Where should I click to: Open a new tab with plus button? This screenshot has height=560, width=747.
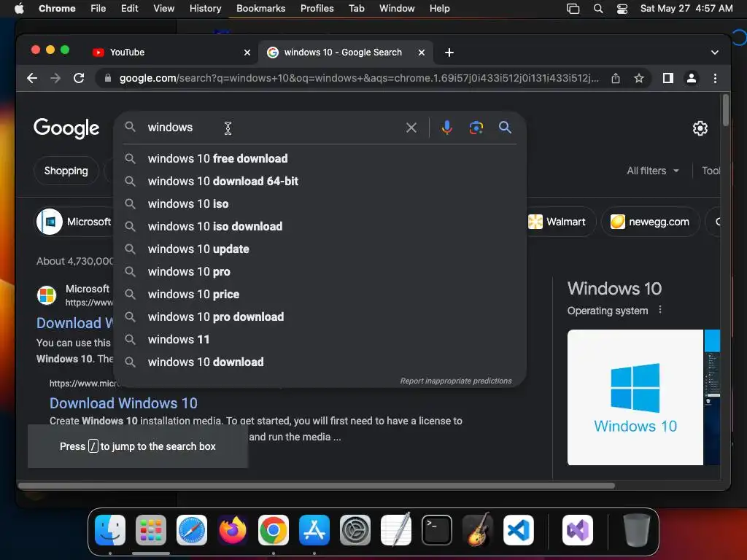[x=449, y=52]
